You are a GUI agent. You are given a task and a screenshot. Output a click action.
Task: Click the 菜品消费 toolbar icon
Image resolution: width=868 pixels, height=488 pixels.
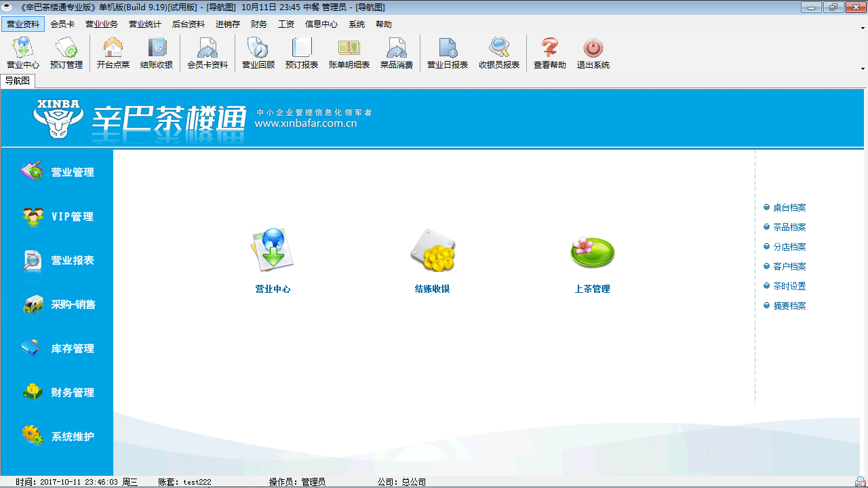(396, 54)
